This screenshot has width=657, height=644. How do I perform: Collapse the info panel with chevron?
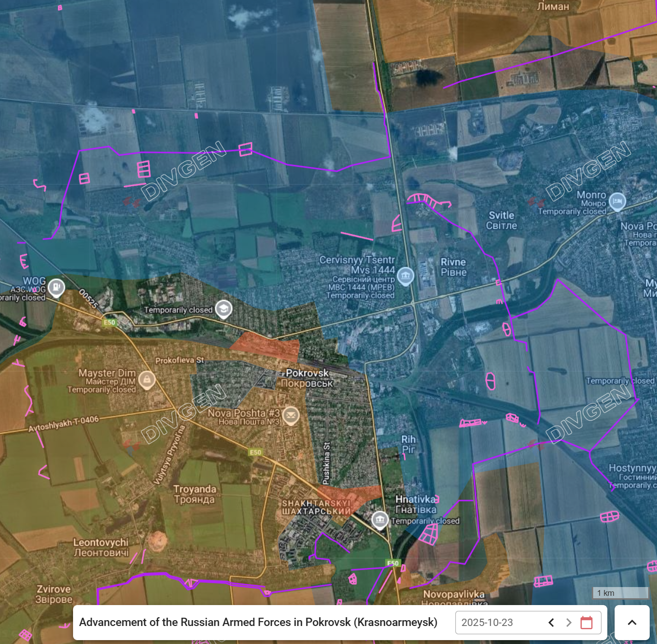point(632,623)
